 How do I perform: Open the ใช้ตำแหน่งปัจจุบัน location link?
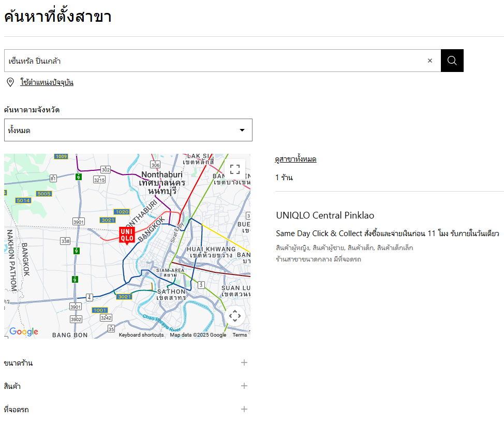click(x=46, y=82)
